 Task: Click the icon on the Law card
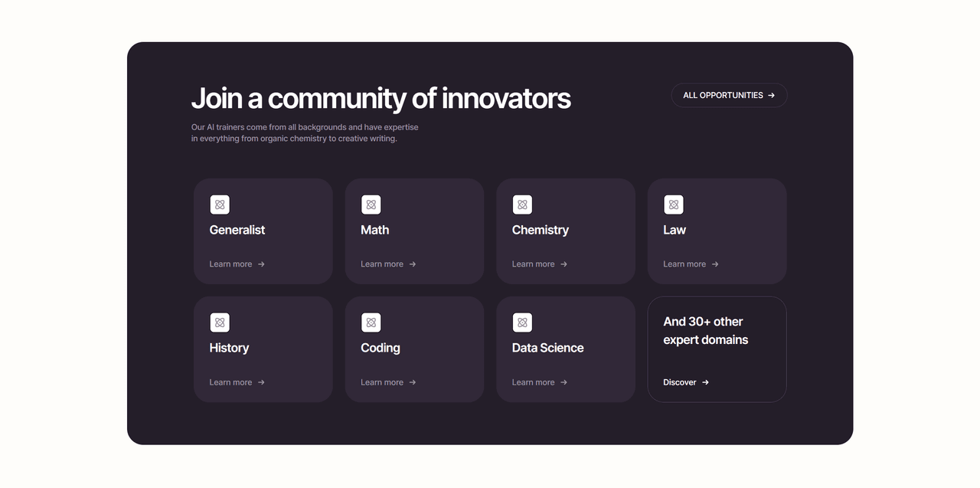674,205
